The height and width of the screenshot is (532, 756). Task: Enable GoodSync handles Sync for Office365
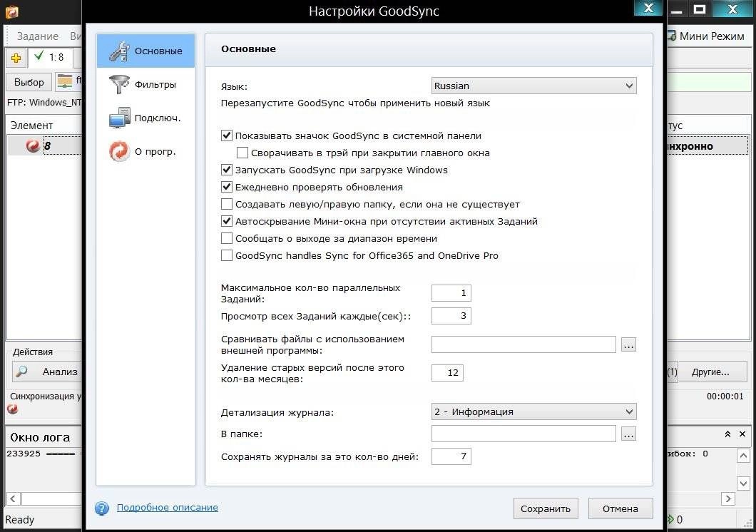[227, 255]
